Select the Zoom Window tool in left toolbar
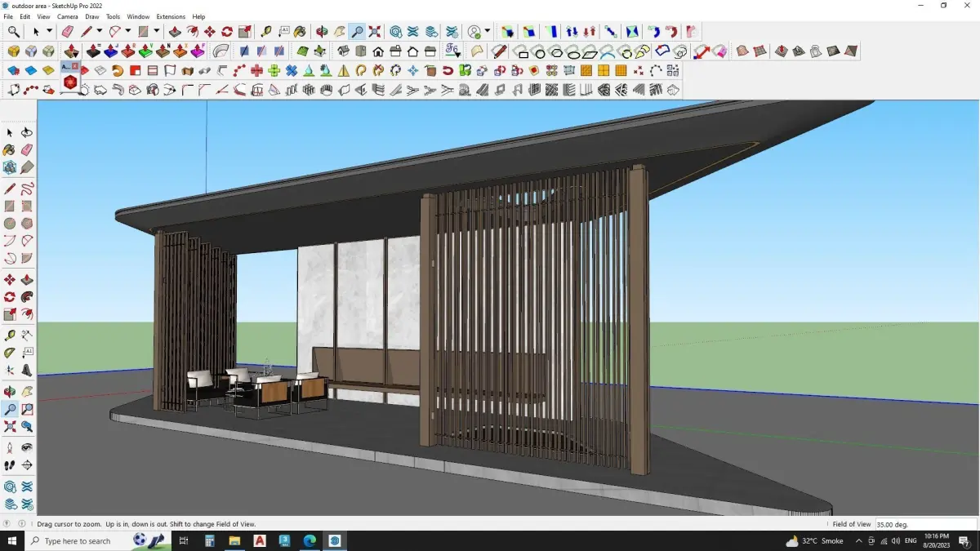 coord(27,409)
